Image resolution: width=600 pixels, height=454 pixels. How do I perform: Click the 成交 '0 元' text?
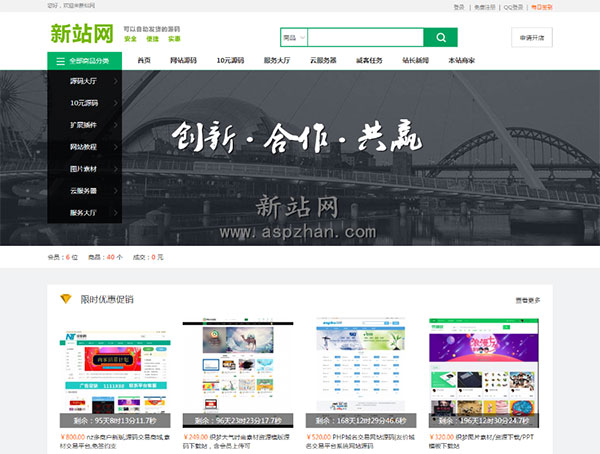coord(157,257)
